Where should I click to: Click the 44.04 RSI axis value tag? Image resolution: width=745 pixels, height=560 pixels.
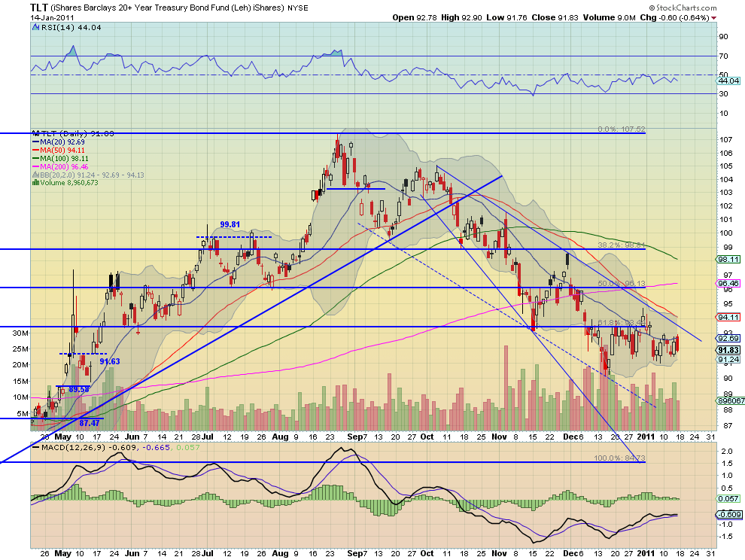(728, 81)
